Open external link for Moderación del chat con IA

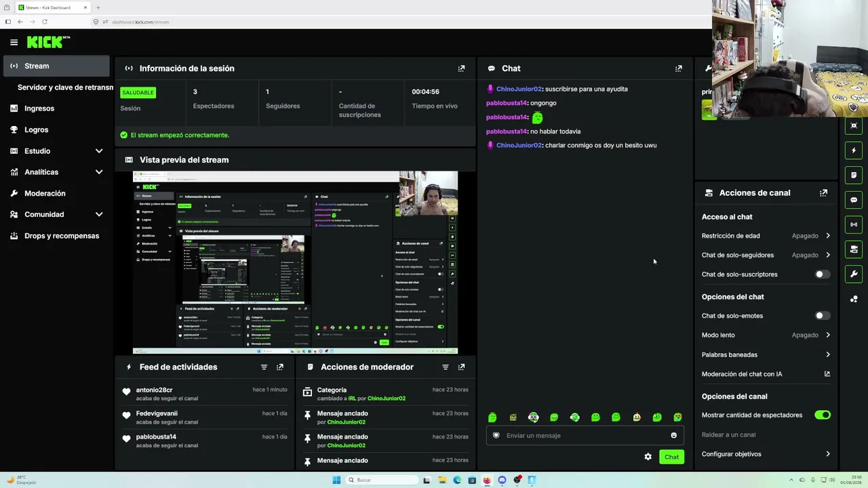click(827, 373)
